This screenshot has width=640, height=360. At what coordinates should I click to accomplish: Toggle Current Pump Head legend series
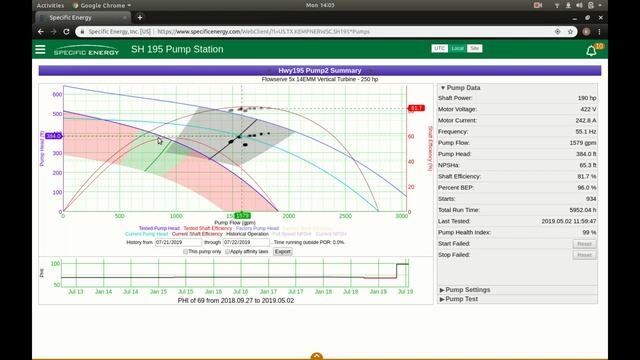[147, 234]
